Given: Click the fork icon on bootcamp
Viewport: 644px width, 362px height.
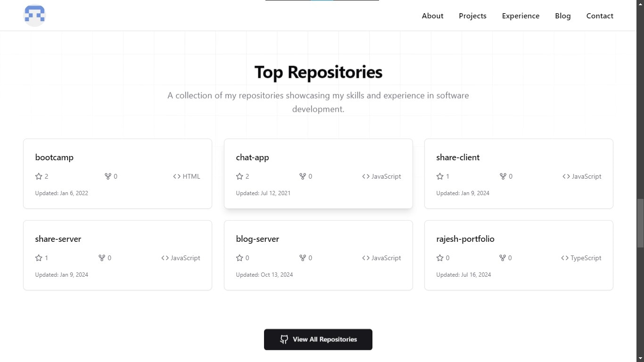Looking at the screenshot, I should point(108,176).
